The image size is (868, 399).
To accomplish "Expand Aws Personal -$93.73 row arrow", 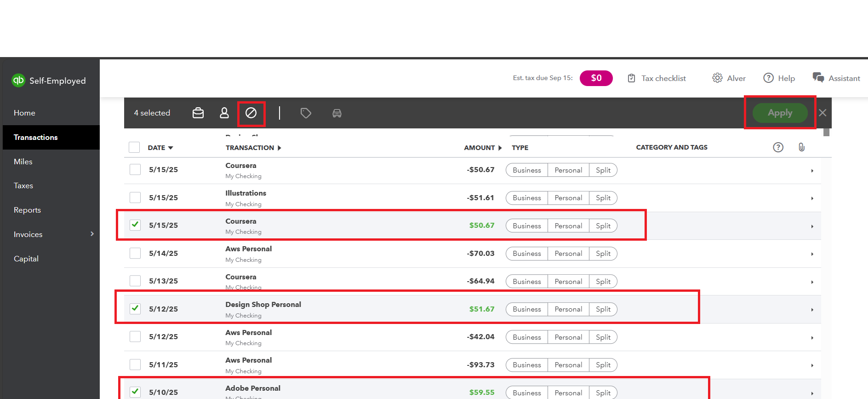I will [x=812, y=365].
